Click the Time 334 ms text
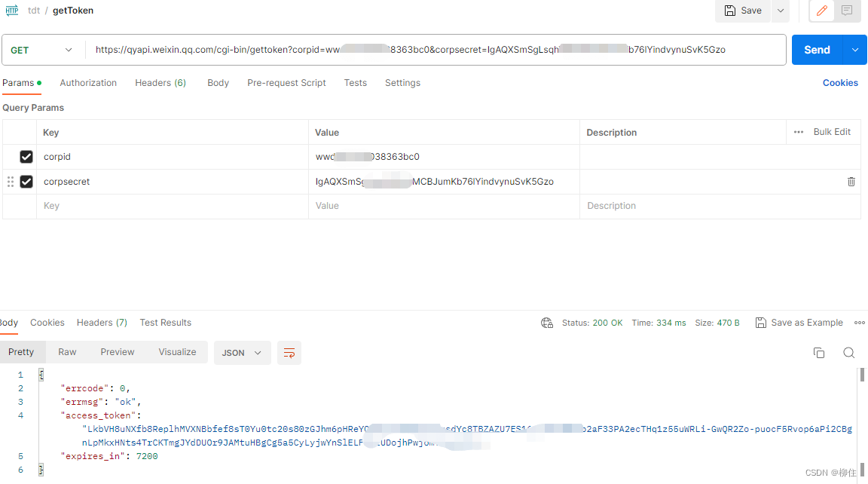 [659, 323]
